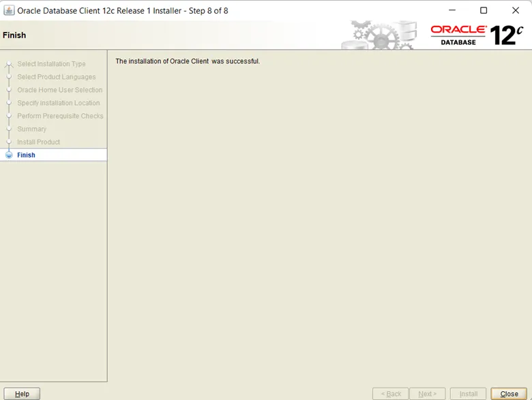Click the disabled Next button
Screen dimensions: 532x400
(427, 394)
